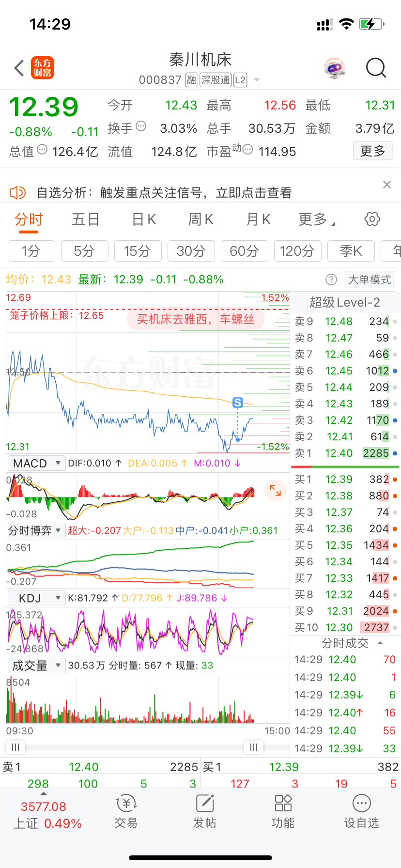Tap the help question mark icon

(331, 279)
